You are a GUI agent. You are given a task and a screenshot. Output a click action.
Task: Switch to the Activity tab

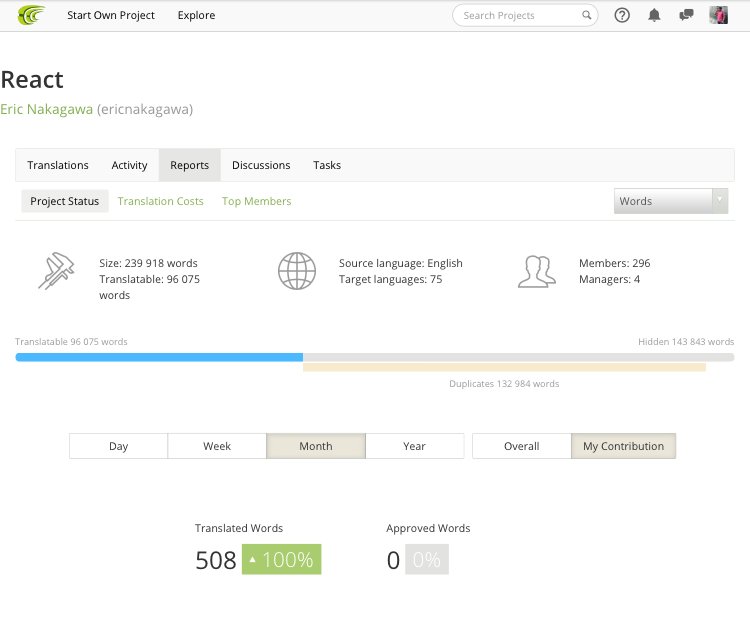(129, 165)
